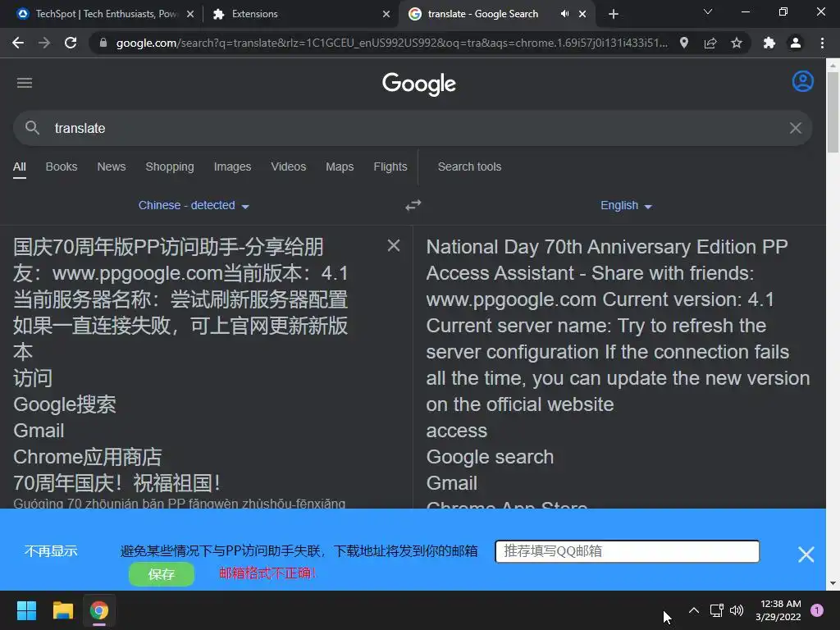Screen dimensions: 840x630
Task: Click the 不再显示 don't show again link
Action: [51, 550]
